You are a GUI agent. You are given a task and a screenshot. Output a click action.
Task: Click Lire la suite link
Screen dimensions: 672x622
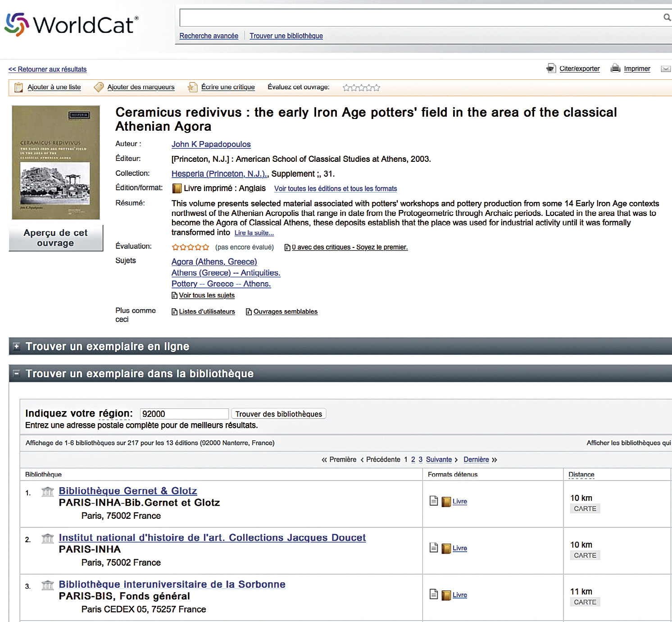click(254, 233)
